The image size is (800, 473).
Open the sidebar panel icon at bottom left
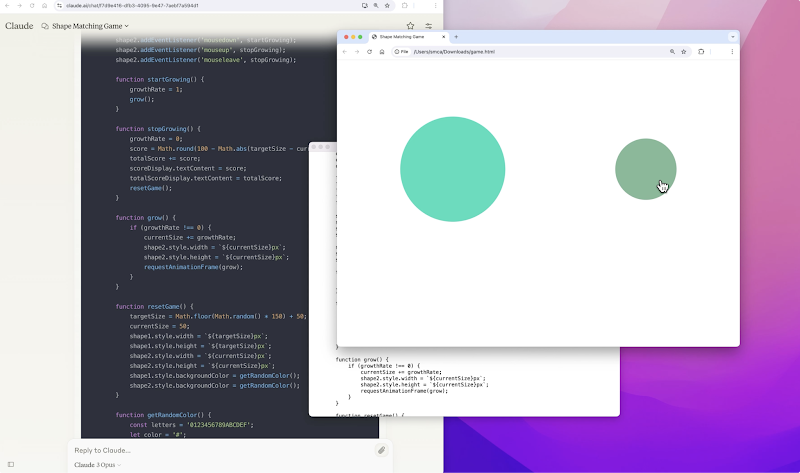pyautogui.click(x=11, y=464)
